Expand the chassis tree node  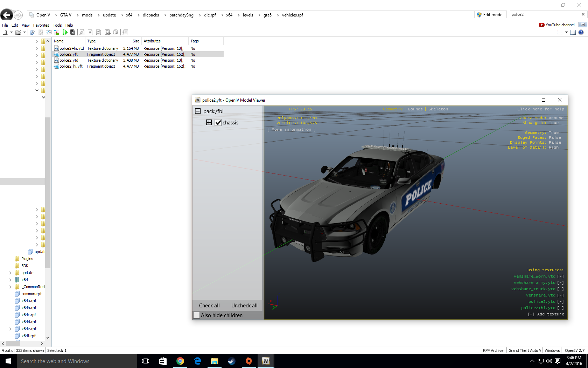click(209, 122)
